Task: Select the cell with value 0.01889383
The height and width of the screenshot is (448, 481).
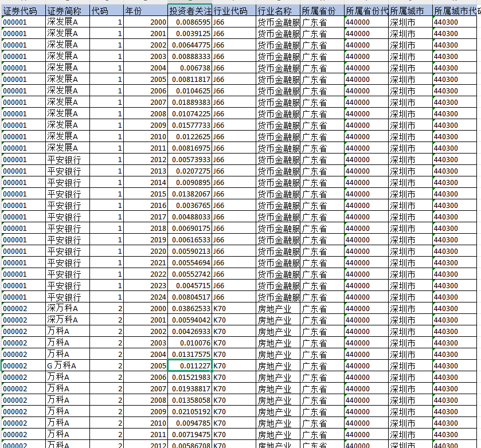Action: pyautogui.click(x=190, y=102)
